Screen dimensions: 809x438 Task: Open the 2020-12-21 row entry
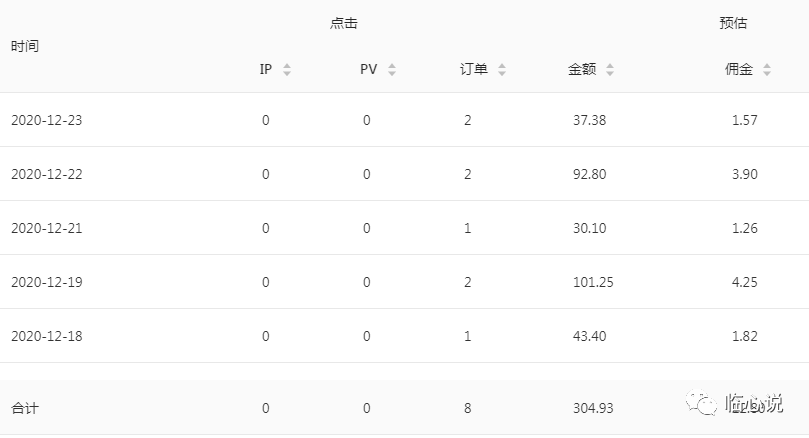point(404,228)
